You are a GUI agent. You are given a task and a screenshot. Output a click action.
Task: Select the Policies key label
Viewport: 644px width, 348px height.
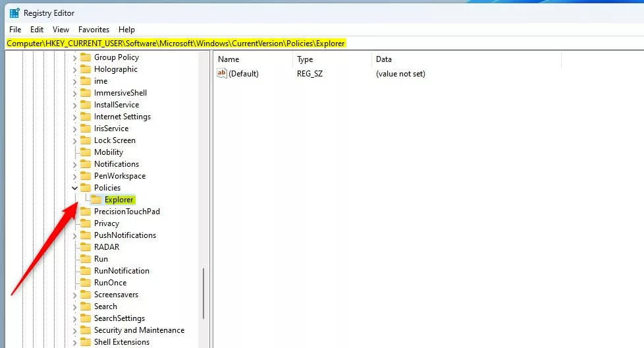click(x=107, y=188)
